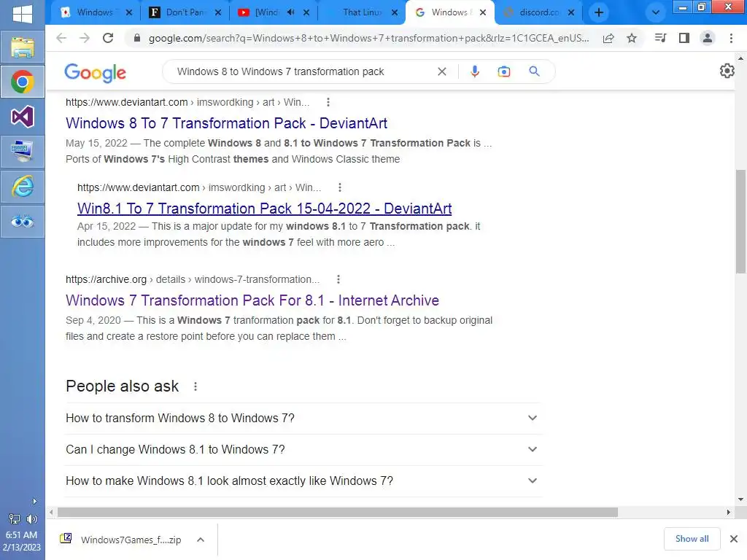Open the Windows7Games zip download

click(122, 540)
